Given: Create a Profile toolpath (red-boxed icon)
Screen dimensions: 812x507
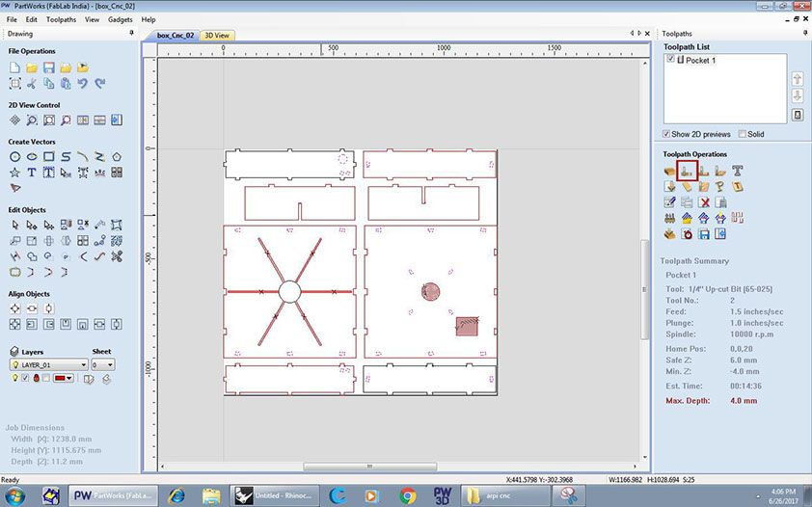Looking at the screenshot, I should 688,171.
